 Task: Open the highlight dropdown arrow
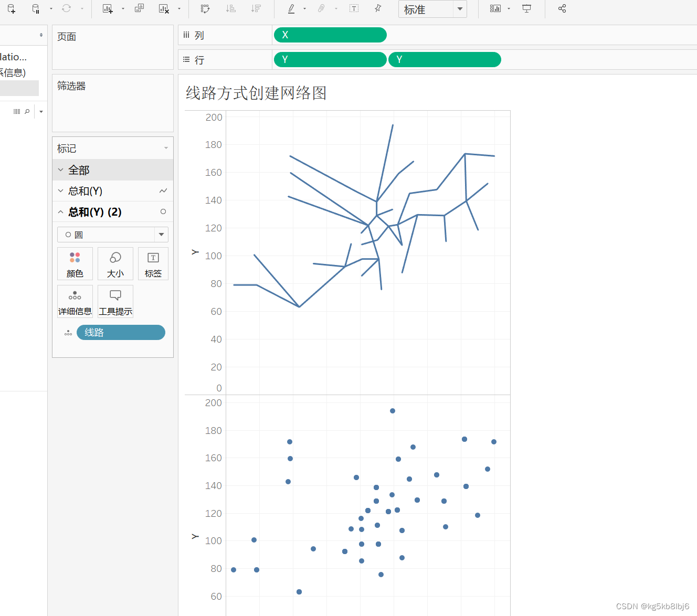point(304,8)
